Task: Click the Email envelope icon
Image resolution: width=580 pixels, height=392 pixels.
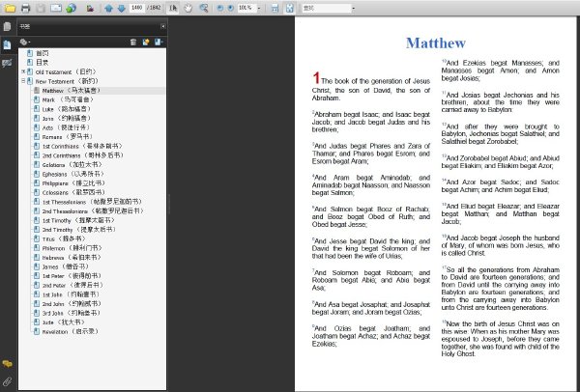Action: click(56, 8)
